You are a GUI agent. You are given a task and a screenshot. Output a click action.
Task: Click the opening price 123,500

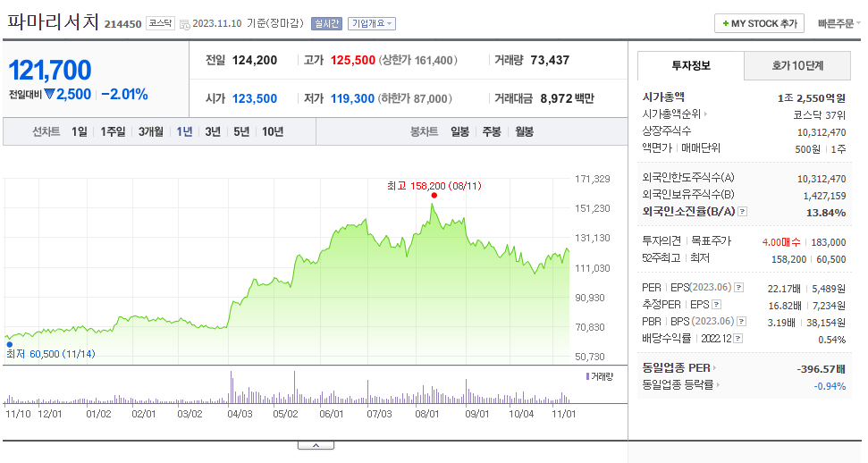pos(255,98)
